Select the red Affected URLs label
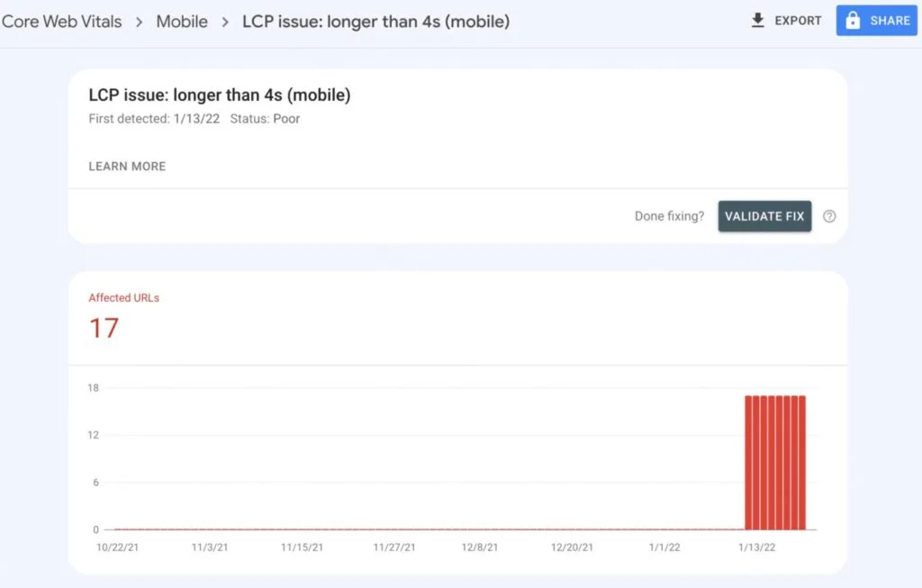Viewport: 922px width, 588px height. (122, 297)
